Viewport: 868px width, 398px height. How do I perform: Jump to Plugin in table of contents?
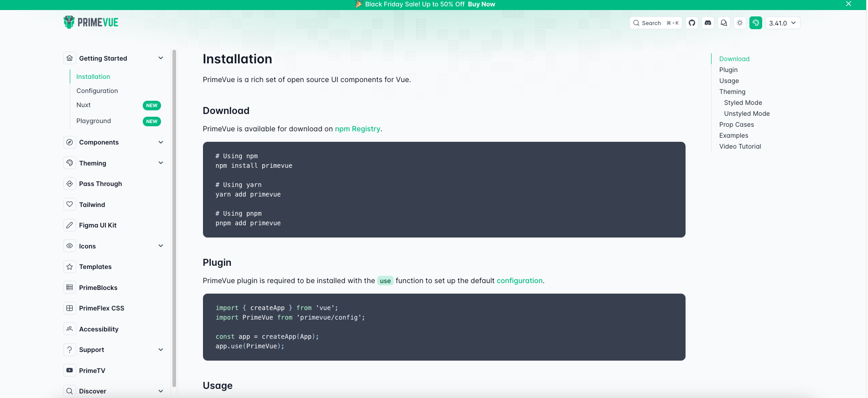point(728,70)
